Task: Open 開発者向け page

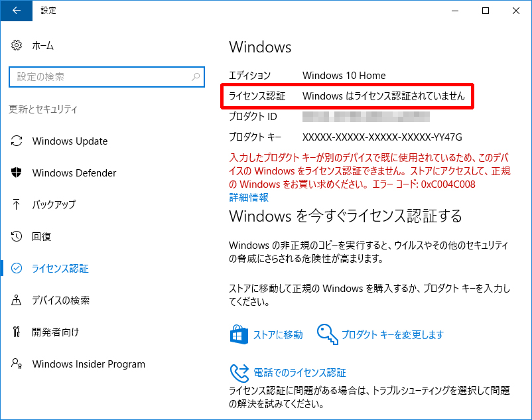Action: 55,332
